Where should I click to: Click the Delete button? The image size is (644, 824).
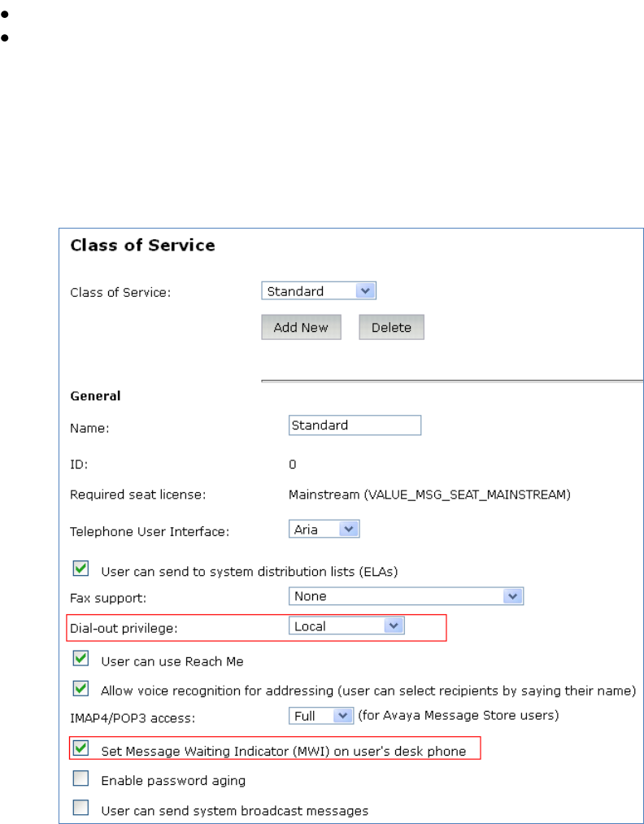[x=391, y=327]
